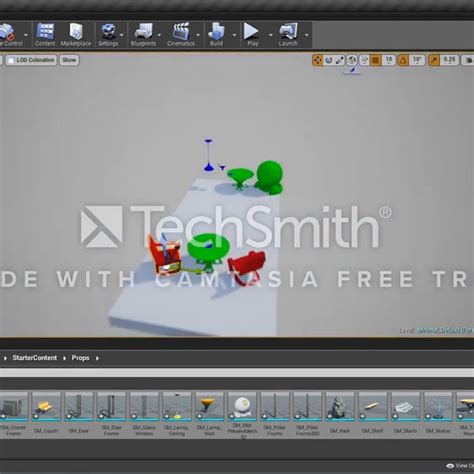
Task: Click the surface snapping icon
Action: point(364,60)
